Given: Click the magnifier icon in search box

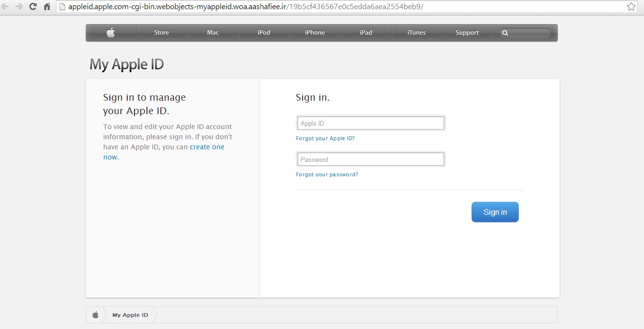Looking at the screenshot, I should point(505,33).
